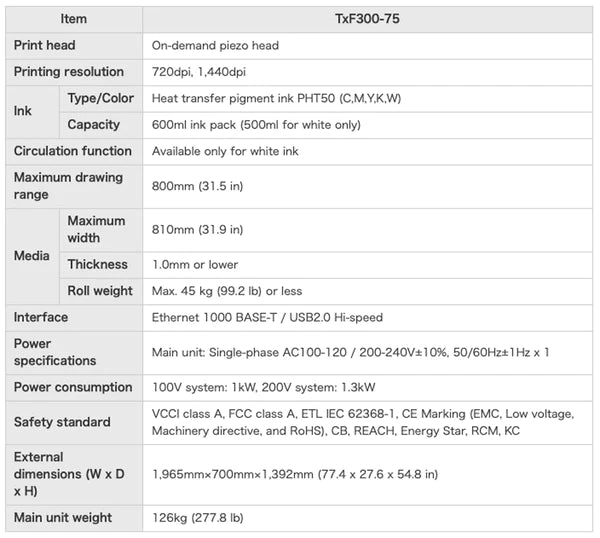Click the ink Capacity sublabel
The width and height of the screenshot is (600, 538).
[94, 125]
